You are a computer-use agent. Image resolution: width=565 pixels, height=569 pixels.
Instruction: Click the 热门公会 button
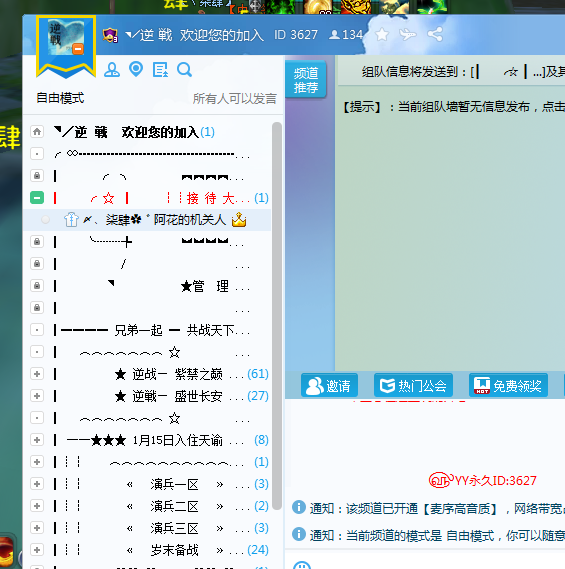413,385
